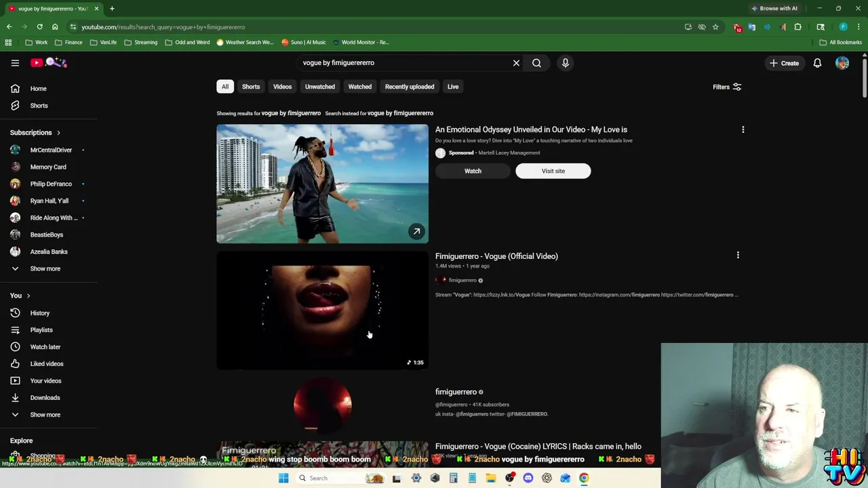Open the Windows Start button
868x488 pixels.
[283, 478]
